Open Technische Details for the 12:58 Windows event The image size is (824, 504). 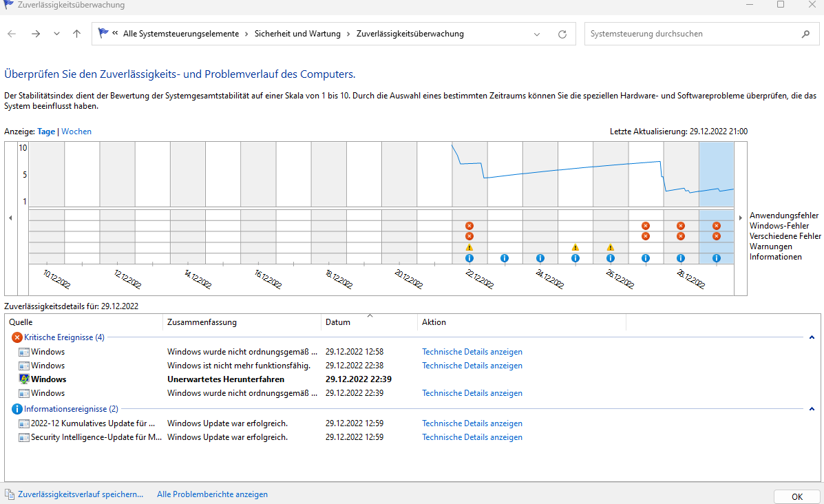click(x=472, y=352)
